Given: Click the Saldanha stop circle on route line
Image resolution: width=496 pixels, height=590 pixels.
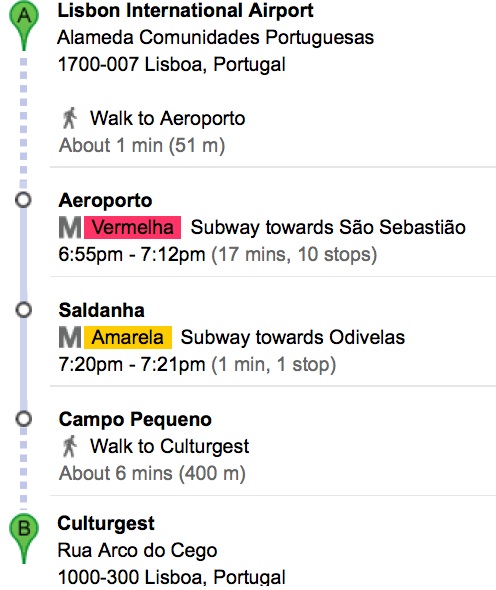Looking at the screenshot, I should [23, 310].
